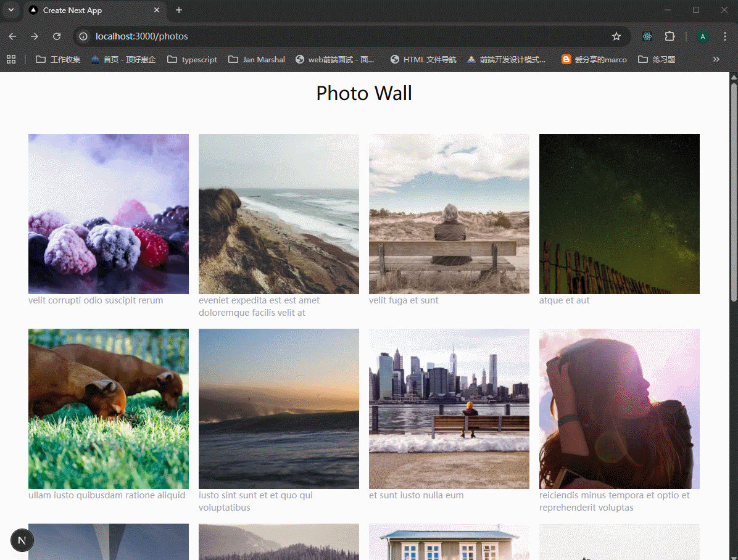Open the React Developer Tools extension
738x560 pixels.
coord(647,36)
